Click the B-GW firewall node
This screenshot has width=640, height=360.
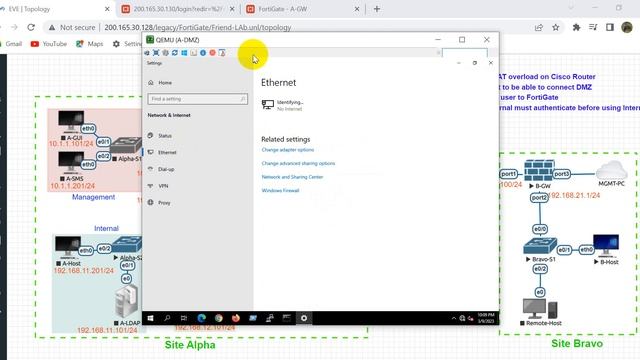539,171
